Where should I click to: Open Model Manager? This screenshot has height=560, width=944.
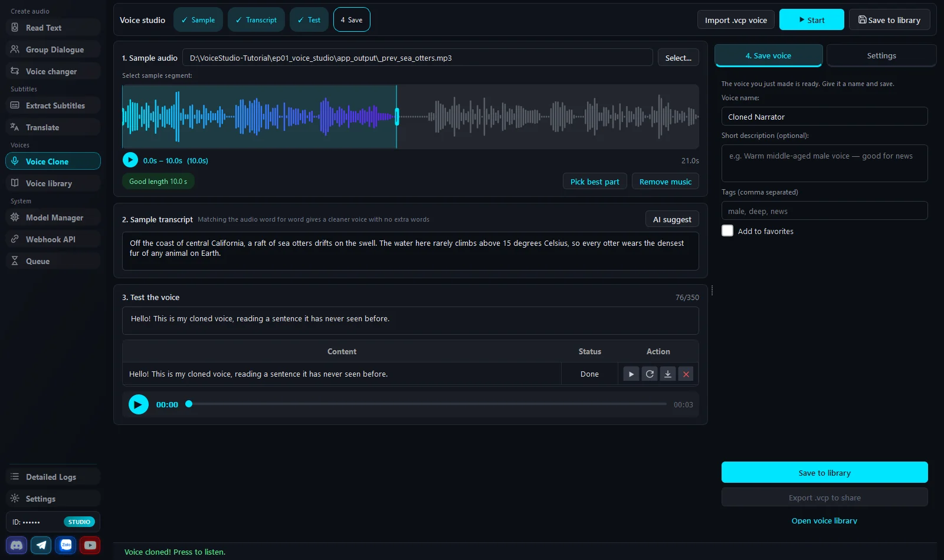[x=53, y=218]
